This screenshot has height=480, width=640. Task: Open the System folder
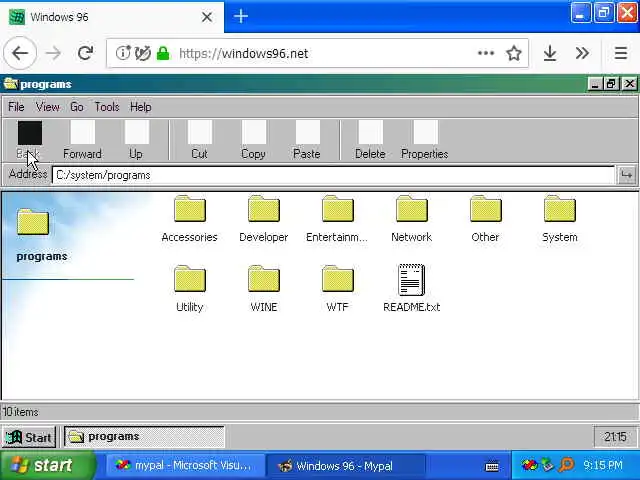pos(560,219)
